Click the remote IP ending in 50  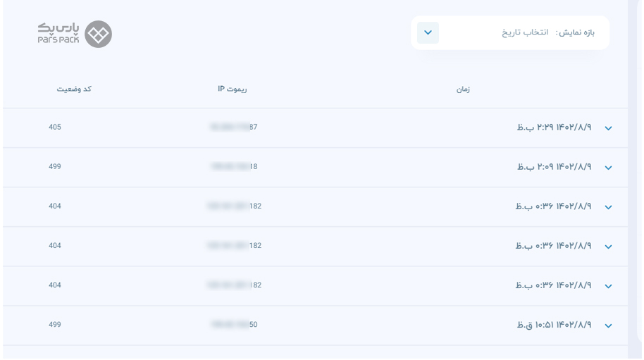click(x=234, y=324)
